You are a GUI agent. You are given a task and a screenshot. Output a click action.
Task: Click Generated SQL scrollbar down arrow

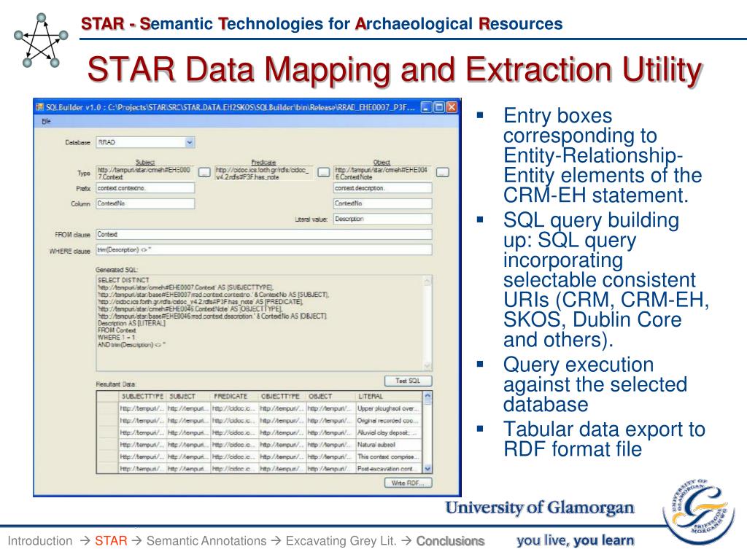tap(427, 366)
